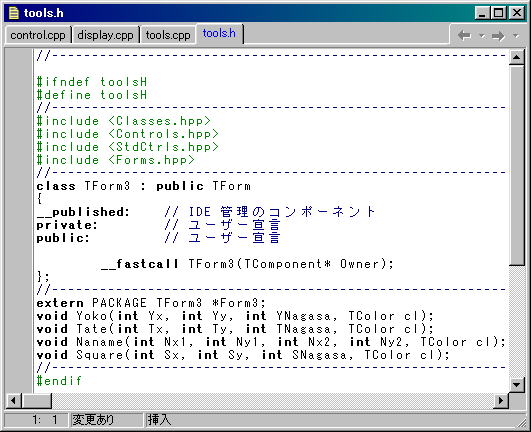
Task: Click the '#define toolsH' line
Action: click(92, 95)
